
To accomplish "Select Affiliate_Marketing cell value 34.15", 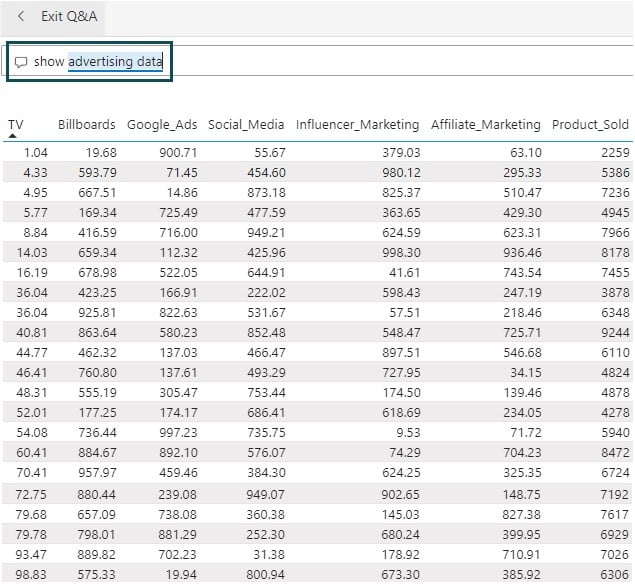I will (x=526, y=373).
